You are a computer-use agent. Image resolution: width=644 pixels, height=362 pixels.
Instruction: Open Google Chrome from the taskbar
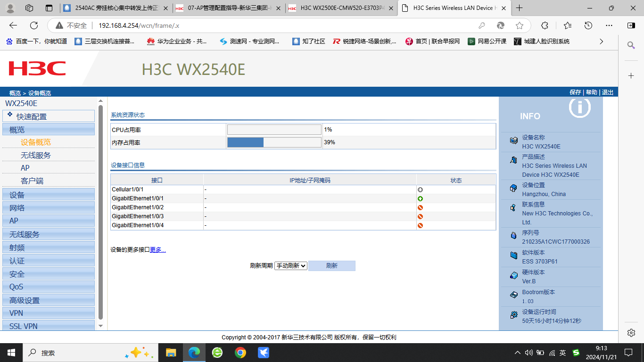[x=240, y=353]
